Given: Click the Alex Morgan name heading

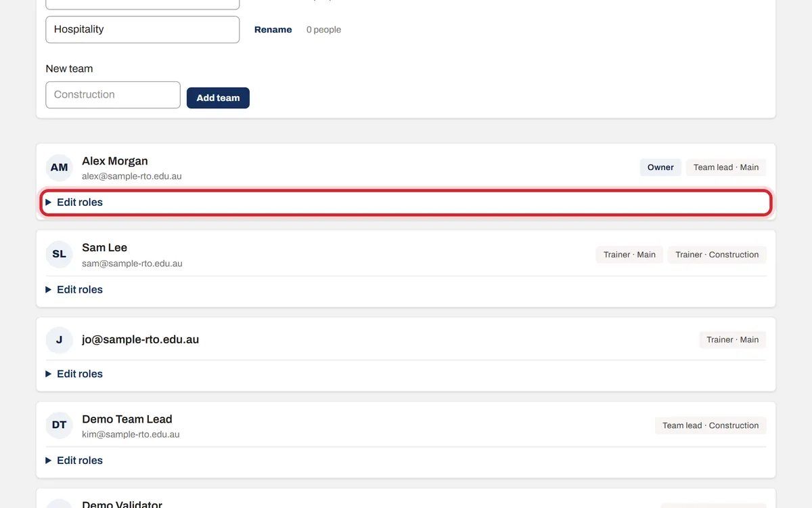Looking at the screenshot, I should (x=115, y=161).
